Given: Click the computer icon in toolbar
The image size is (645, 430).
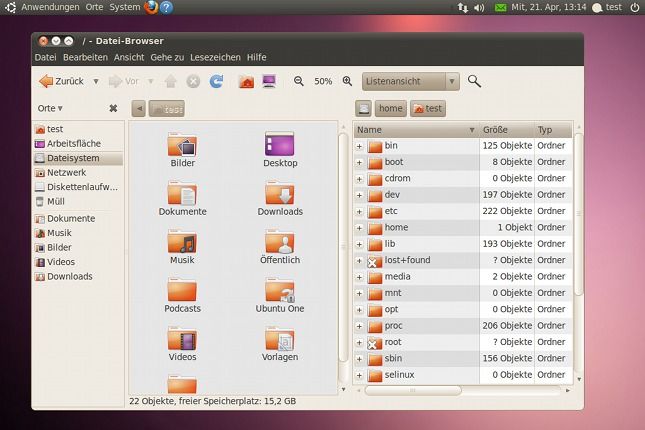Looking at the screenshot, I should point(269,81).
